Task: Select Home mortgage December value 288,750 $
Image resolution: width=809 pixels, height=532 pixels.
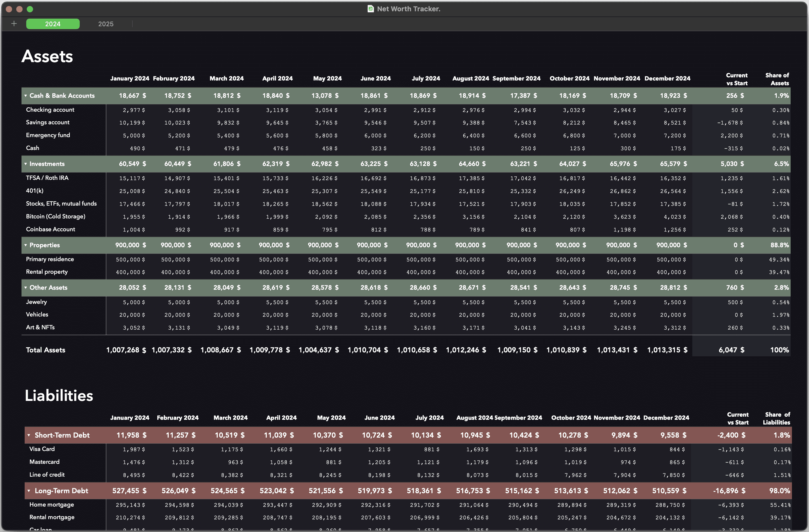Action: (x=670, y=505)
